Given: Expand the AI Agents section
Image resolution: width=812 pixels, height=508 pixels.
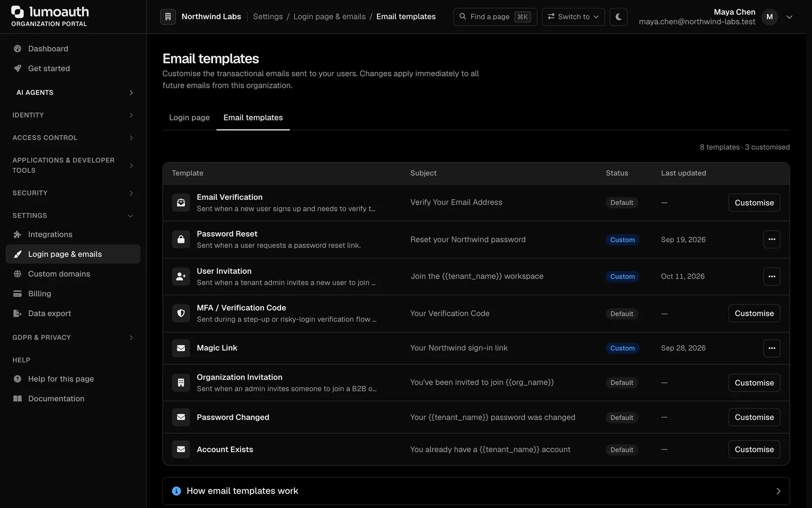Looking at the screenshot, I should pyautogui.click(x=73, y=92).
